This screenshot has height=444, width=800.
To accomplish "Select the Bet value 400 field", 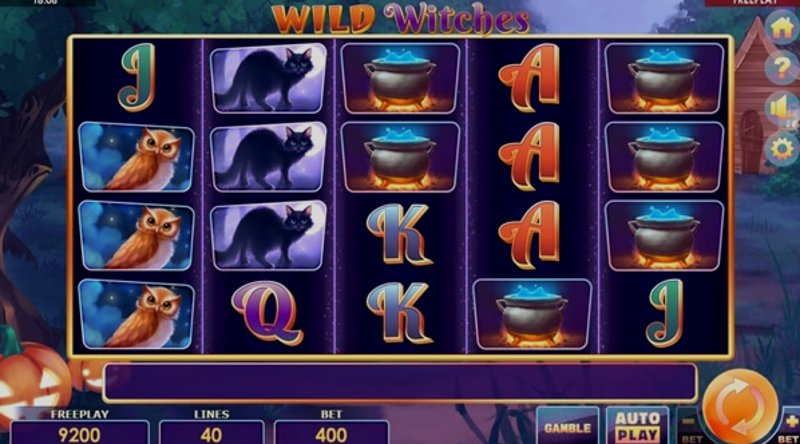I will [x=331, y=433].
